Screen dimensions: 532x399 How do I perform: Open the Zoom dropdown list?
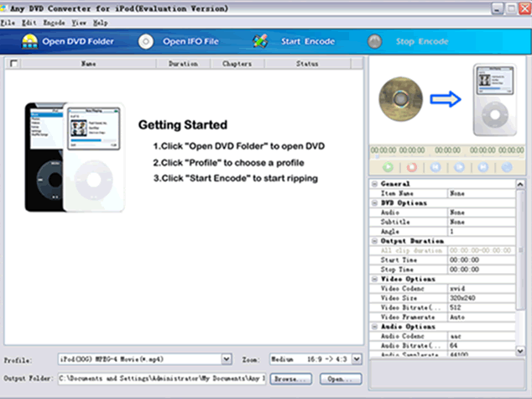pos(357,360)
